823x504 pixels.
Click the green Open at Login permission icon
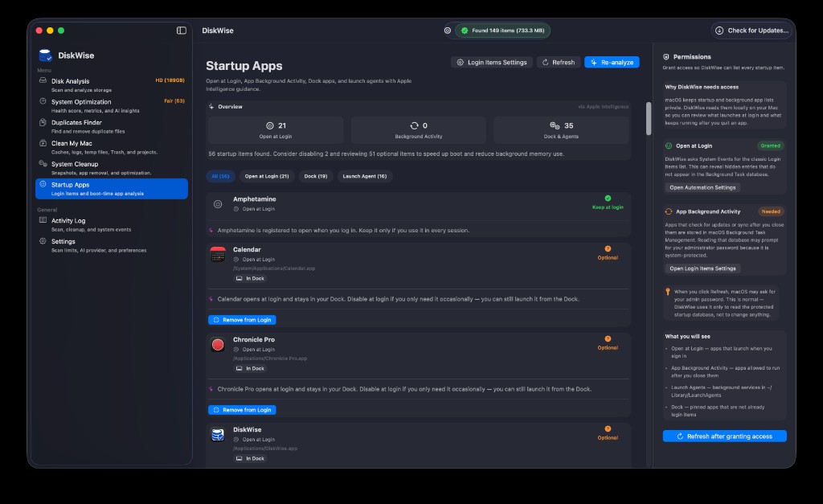(x=669, y=146)
